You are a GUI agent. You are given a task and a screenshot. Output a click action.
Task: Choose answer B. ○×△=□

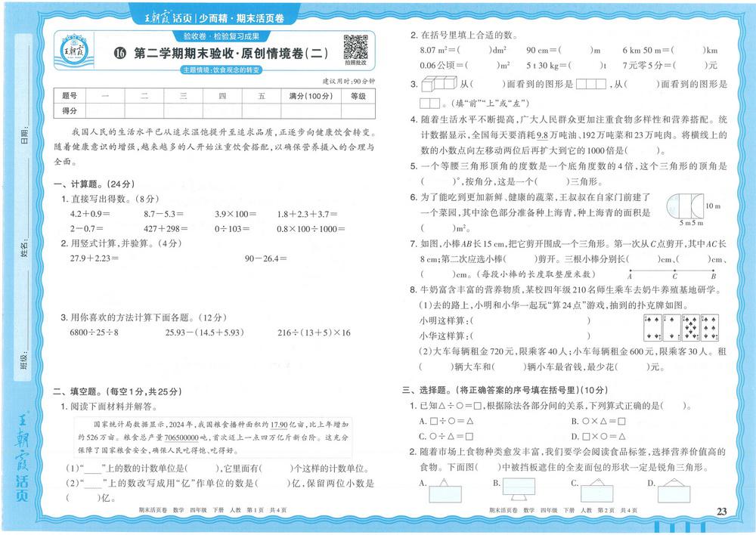pos(598,421)
